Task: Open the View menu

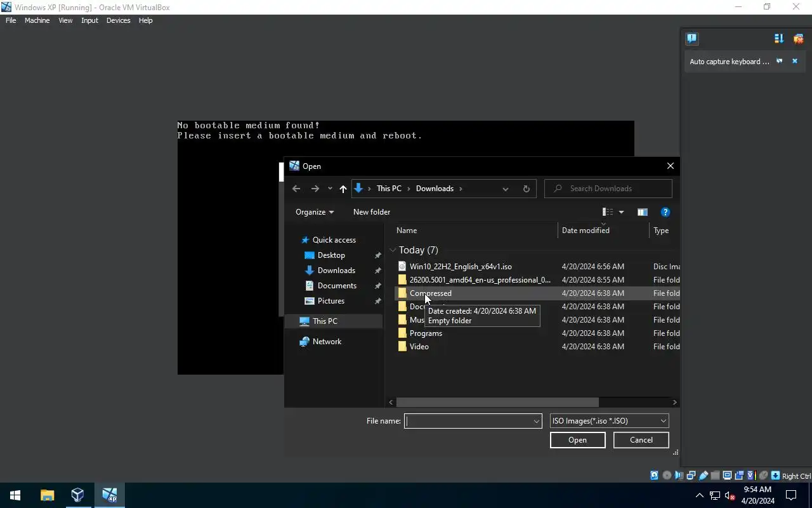Action: click(x=65, y=20)
